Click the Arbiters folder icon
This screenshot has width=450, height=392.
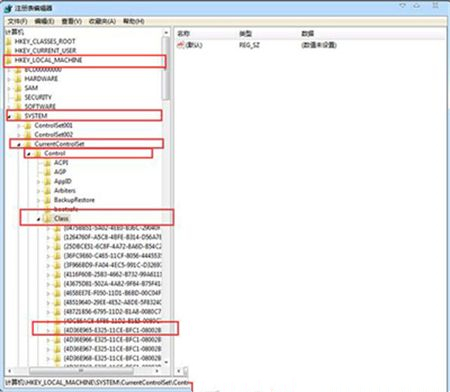click(x=48, y=191)
